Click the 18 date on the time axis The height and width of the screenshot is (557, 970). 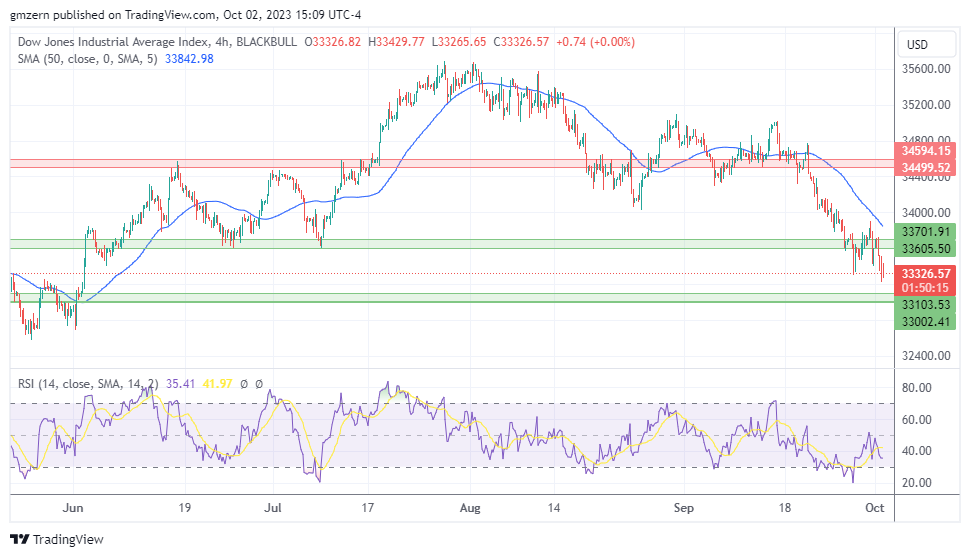point(784,507)
